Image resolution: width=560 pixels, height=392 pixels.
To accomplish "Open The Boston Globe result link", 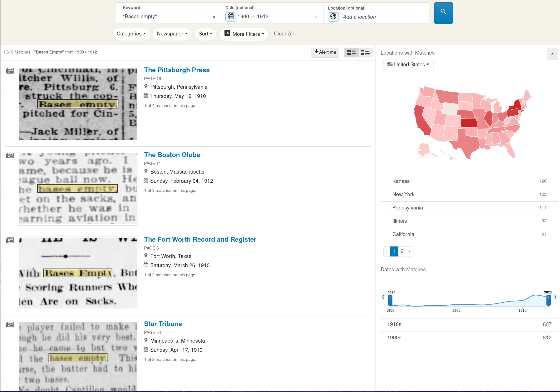I will [172, 155].
